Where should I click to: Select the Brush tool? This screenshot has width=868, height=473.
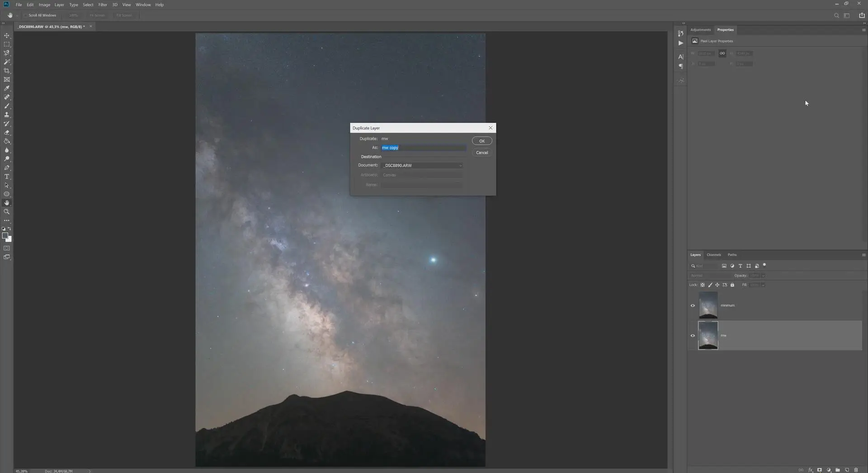pyautogui.click(x=7, y=106)
